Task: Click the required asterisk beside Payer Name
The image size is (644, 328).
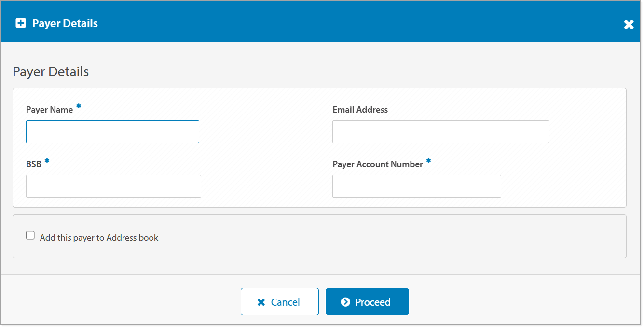Action: coord(79,106)
